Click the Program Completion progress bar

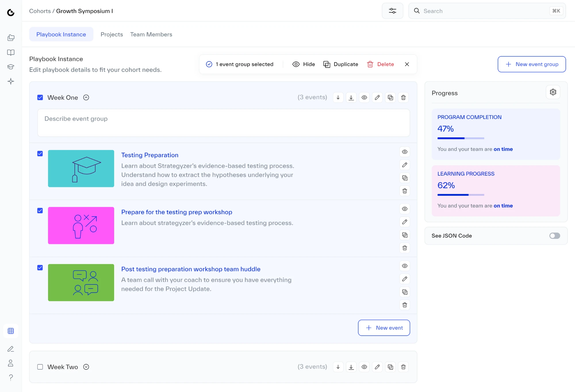(x=461, y=138)
